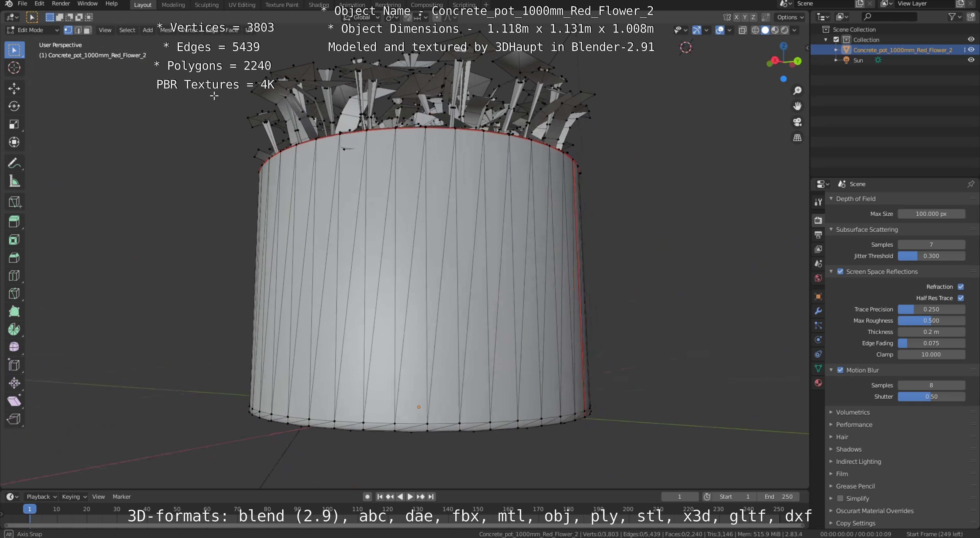Switch to the Modeling workspace tab
The image size is (980, 538).
pyautogui.click(x=173, y=5)
